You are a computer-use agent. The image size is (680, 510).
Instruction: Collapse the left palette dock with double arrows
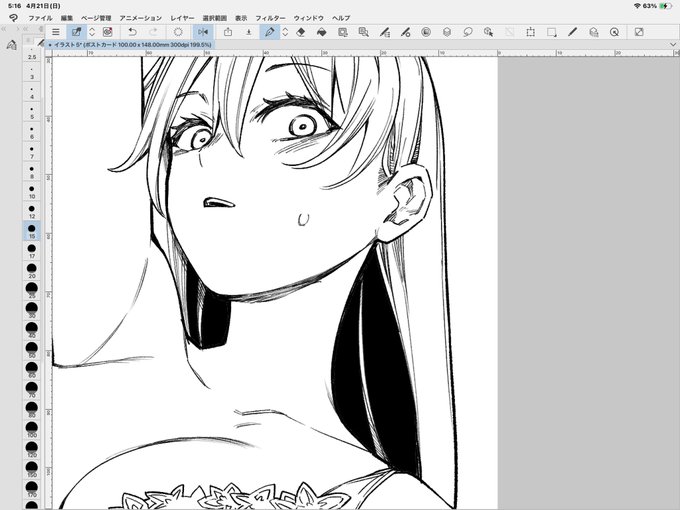pyautogui.click(x=4, y=29)
